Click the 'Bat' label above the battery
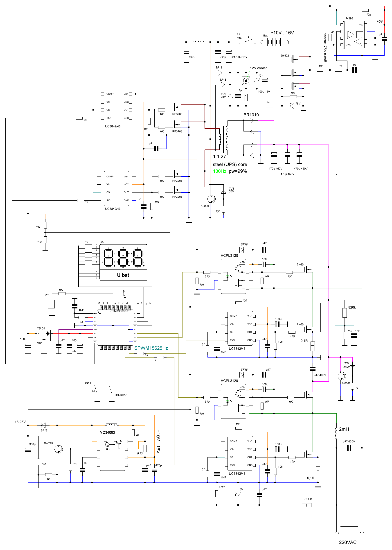 tap(265, 36)
